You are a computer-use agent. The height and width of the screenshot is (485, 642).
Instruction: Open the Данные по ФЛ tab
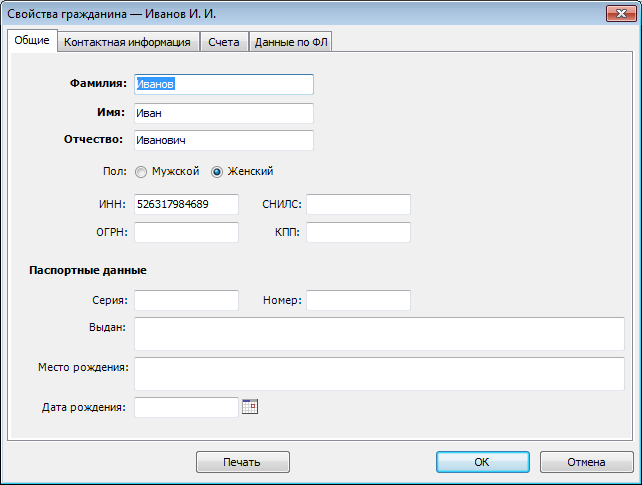[292, 42]
